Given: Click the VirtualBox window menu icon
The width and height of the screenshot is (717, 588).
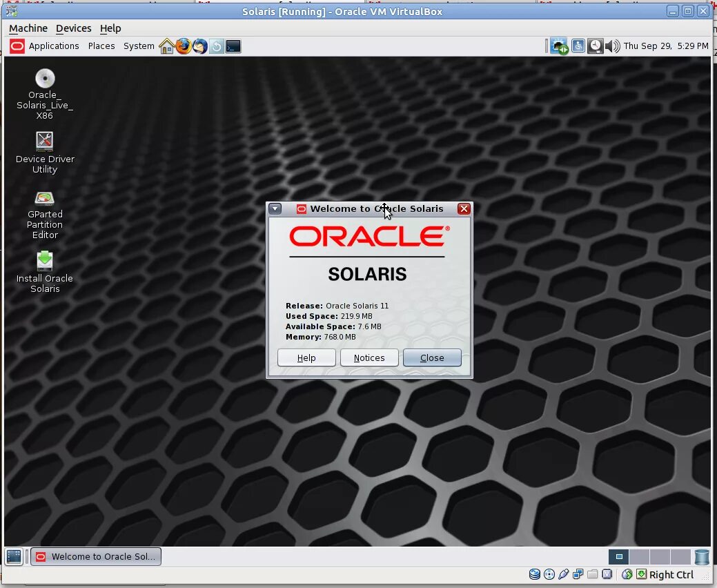Looking at the screenshot, I should (12, 11).
